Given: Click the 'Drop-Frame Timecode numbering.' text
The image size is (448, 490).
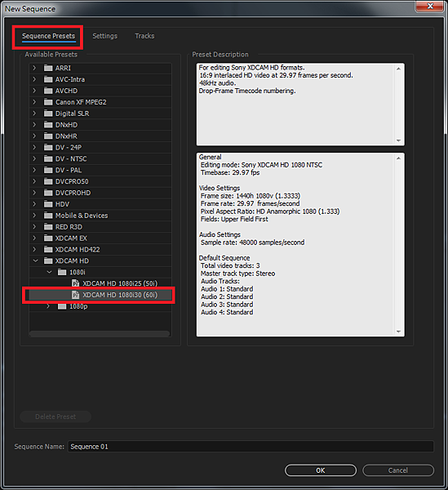Looking at the screenshot, I should (247, 91).
